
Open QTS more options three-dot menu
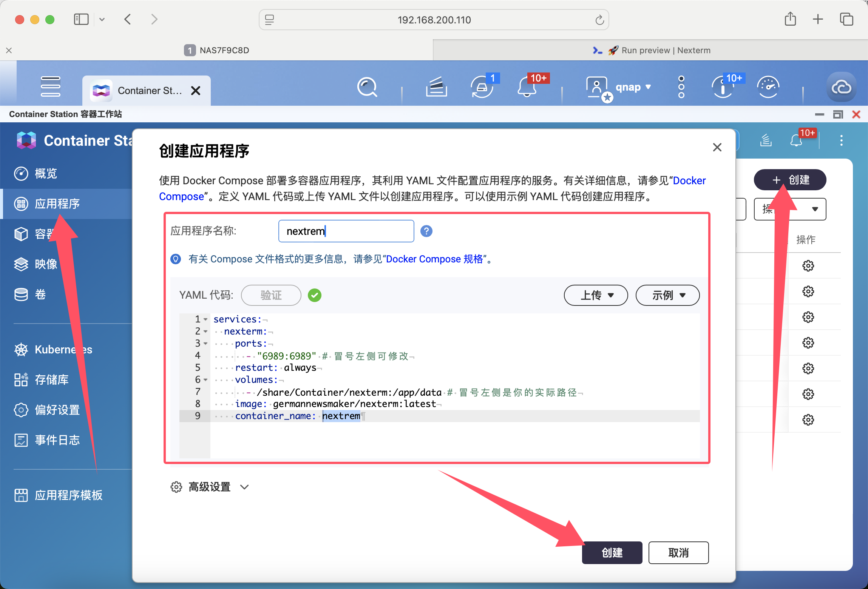tap(681, 87)
